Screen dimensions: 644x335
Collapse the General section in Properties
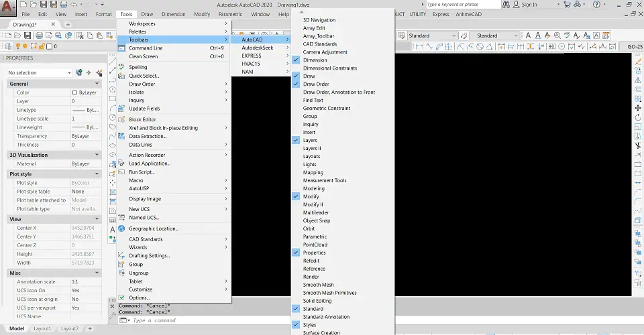[97, 84]
